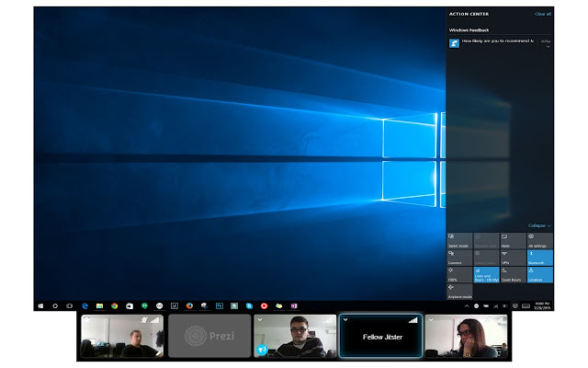Open Cortana search circle in taskbar
Image resolution: width=588 pixels, height=368 pixels.
click(55, 306)
